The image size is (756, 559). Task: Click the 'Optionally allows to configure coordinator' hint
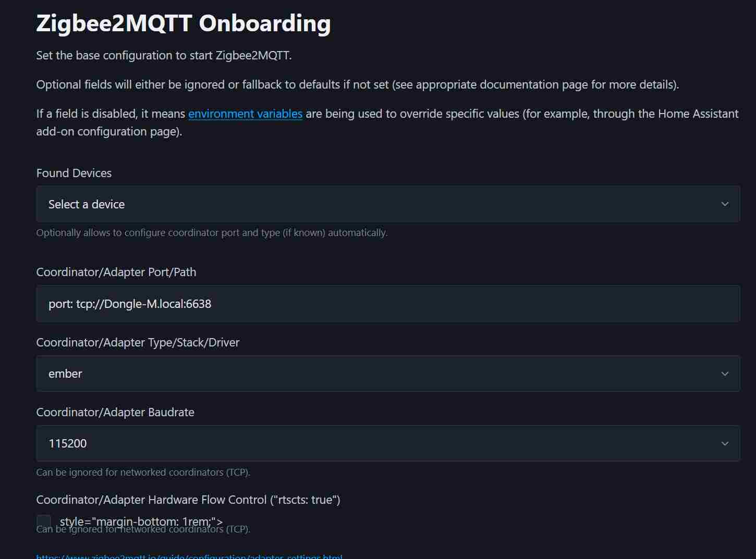point(212,233)
